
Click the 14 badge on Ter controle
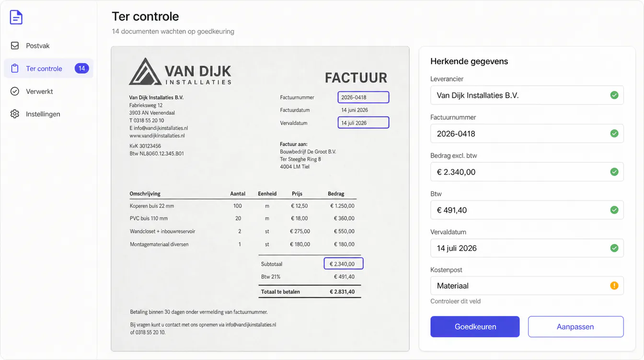point(82,68)
